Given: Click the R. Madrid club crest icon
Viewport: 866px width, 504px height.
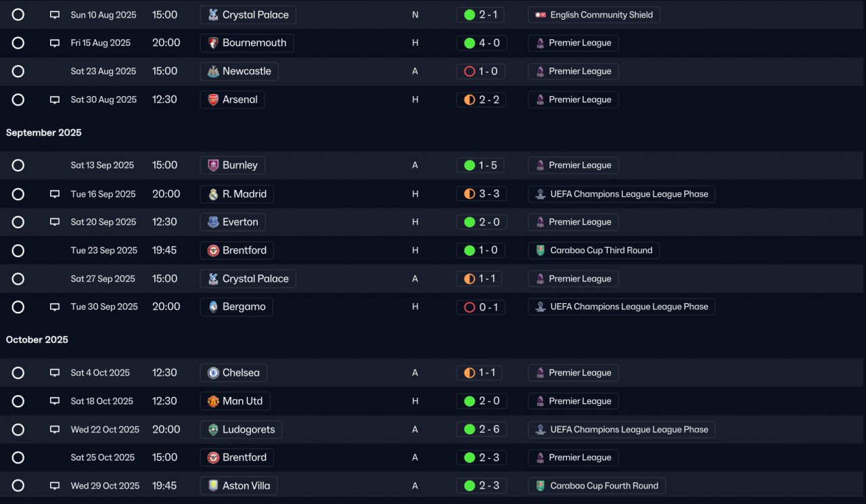Looking at the screenshot, I should tap(213, 194).
